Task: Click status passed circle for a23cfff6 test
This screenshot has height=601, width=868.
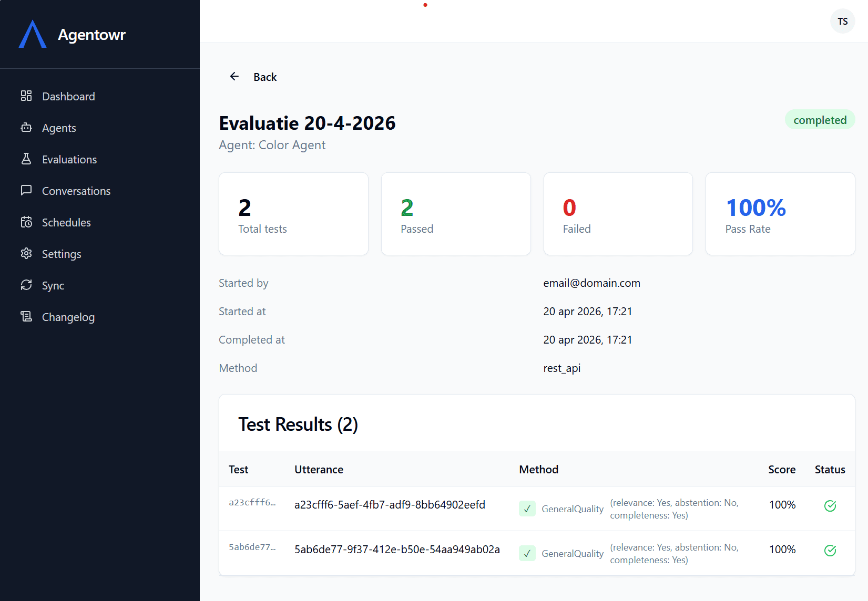Action: tap(830, 506)
